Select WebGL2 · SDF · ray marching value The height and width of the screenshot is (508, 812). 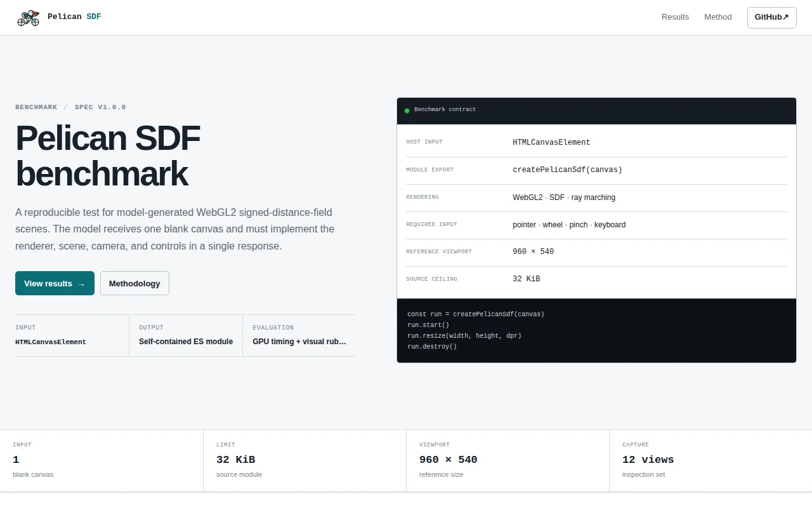564,197
